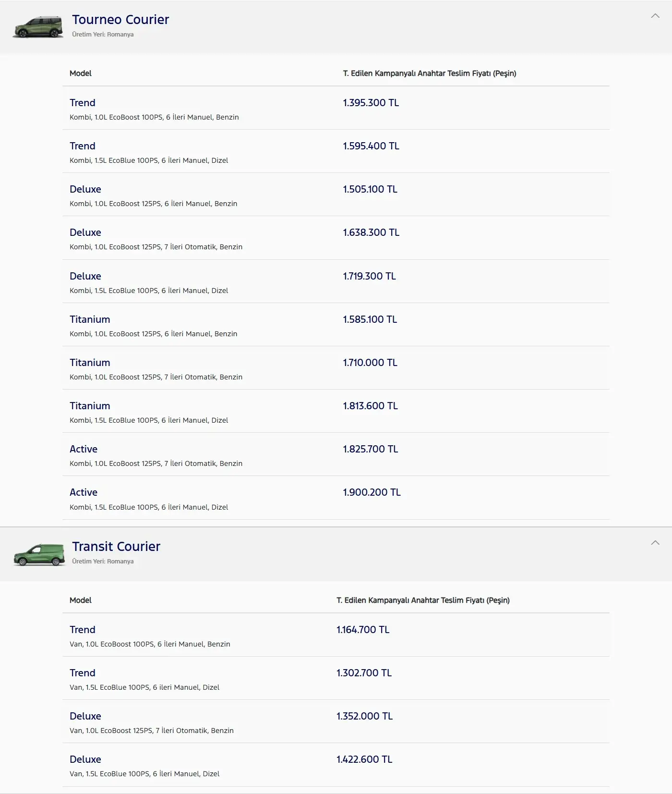Open the Transit Courier heading

(116, 547)
